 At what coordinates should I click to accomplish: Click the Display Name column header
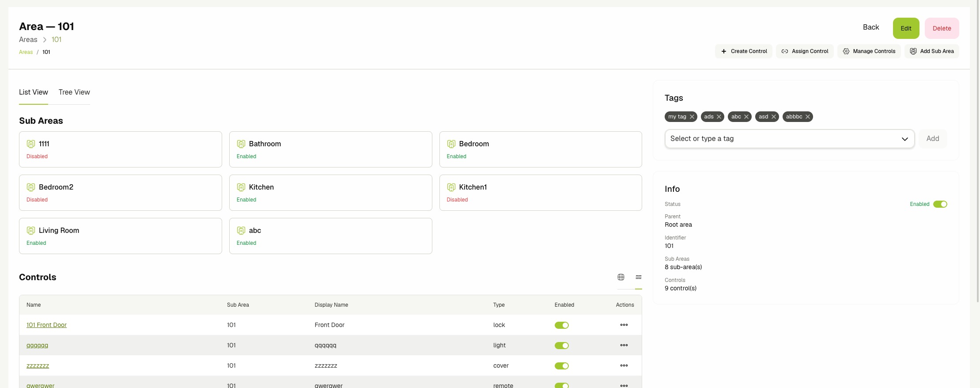point(331,305)
